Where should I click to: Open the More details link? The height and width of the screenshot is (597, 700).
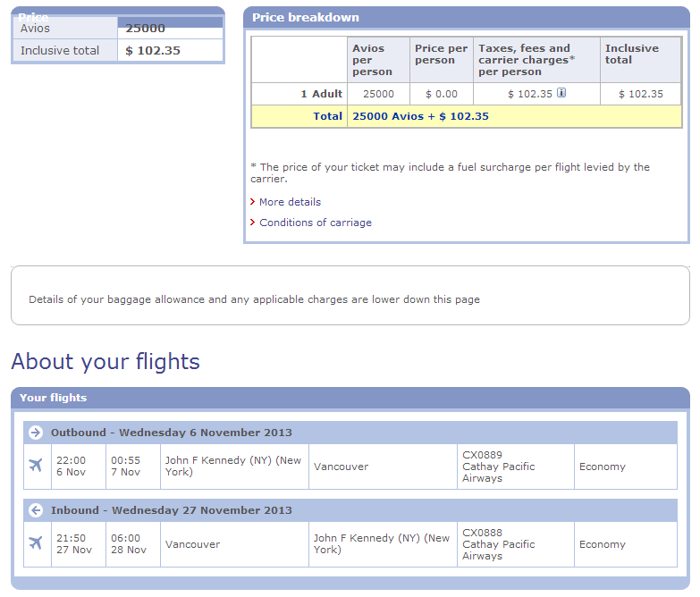click(x=291, y=202)
